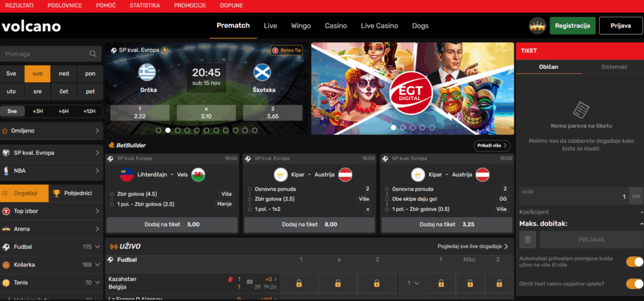Screen dimensions: 644x301
Task: Click the Volcano logo
Action: coord(31,26)
